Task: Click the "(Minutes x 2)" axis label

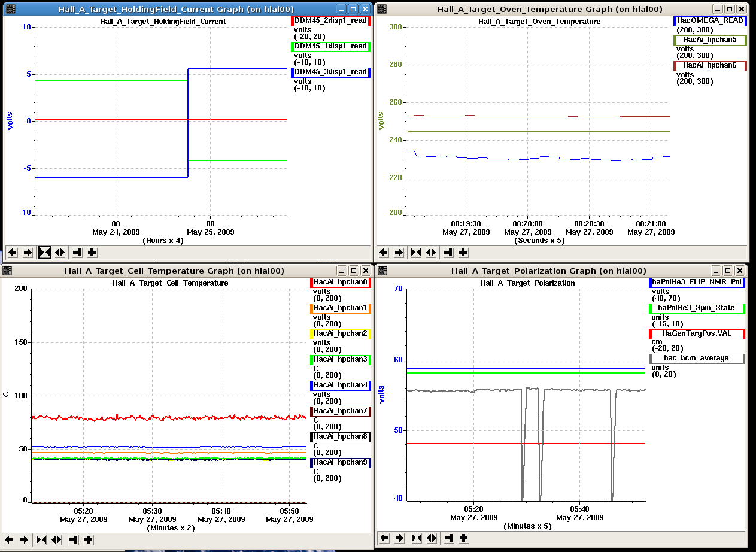Action: (x=171, y=528)
